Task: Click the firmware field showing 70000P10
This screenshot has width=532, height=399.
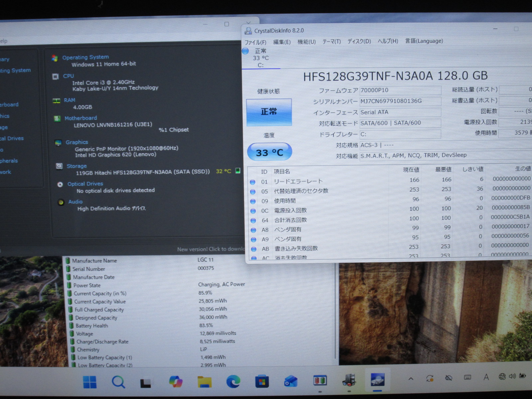Action: click(400, 90)
